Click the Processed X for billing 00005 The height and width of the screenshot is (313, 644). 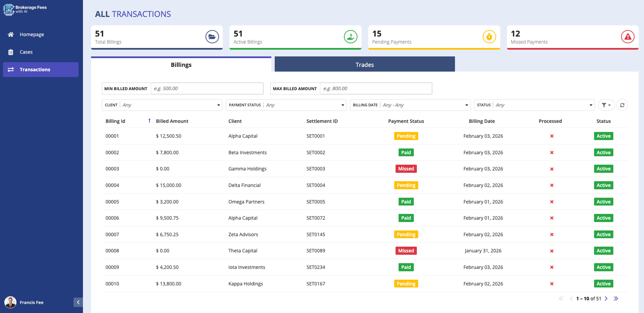552,202
